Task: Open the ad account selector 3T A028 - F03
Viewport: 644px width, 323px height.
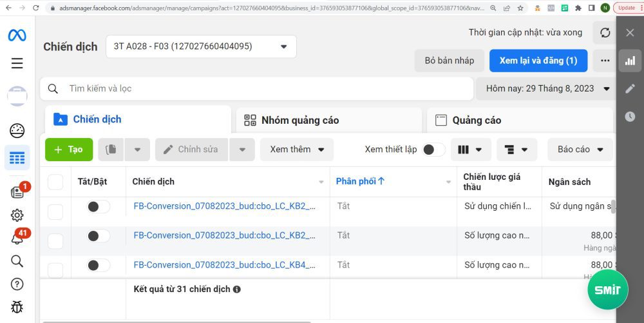Action: 201,46
